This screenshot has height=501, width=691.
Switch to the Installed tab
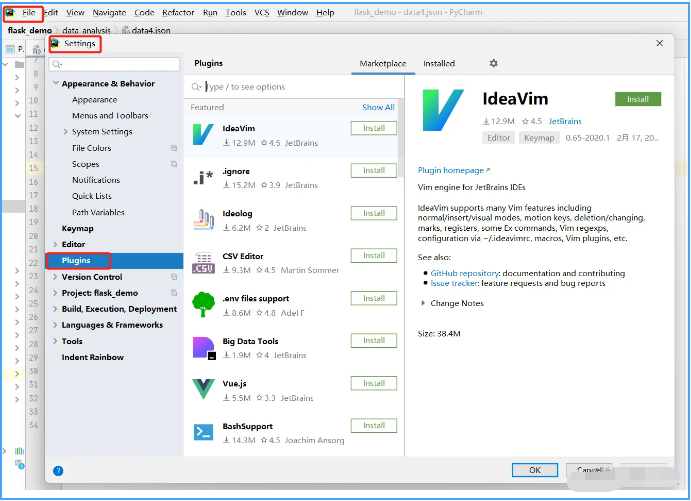(439, 63)
